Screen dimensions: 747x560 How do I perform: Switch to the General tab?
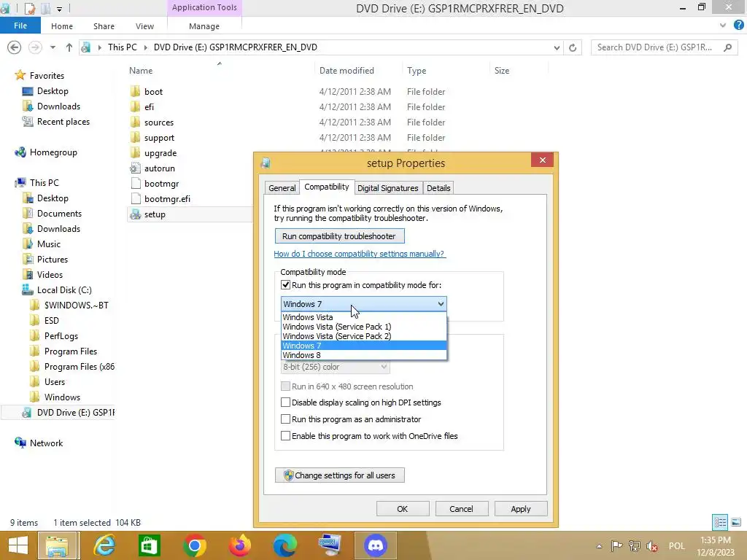point(282,188)
